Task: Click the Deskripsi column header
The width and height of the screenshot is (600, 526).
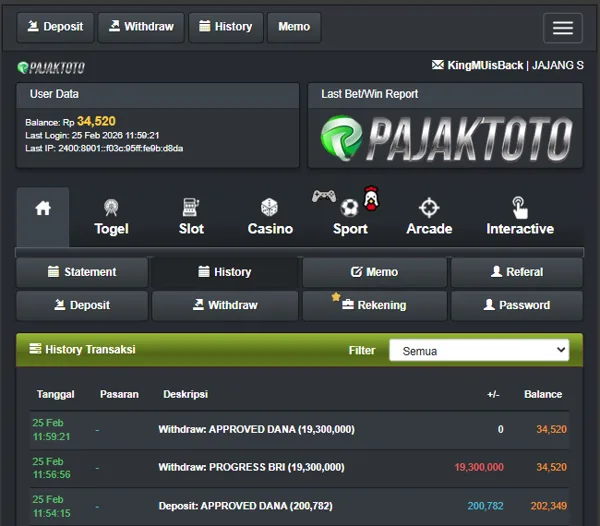Action: [186, 394]
